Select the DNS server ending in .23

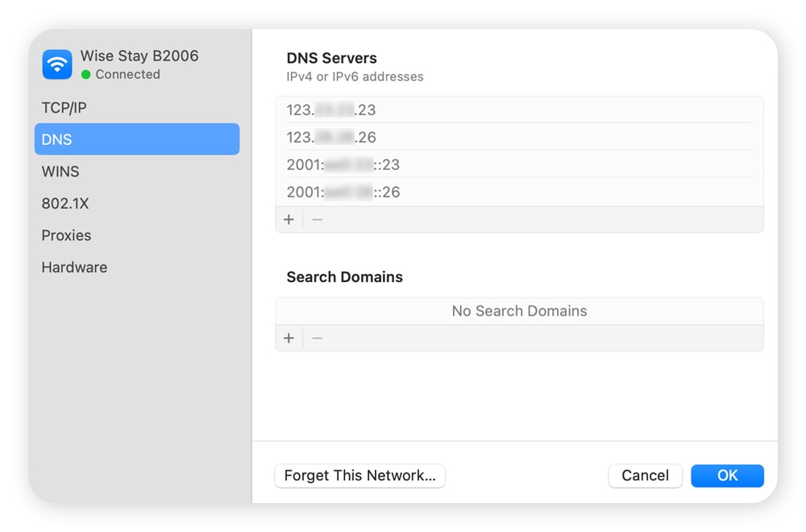[x=519, y=110]
